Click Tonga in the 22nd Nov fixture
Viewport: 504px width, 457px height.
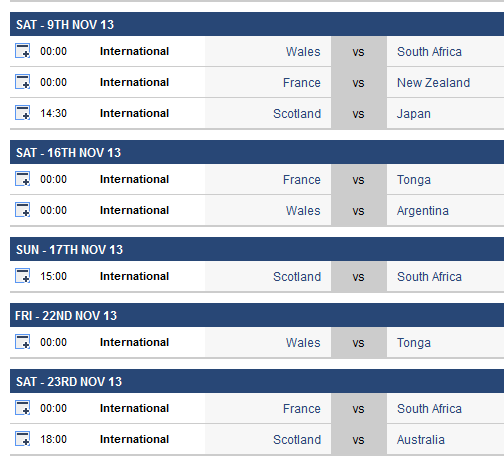tap(414, 343)
